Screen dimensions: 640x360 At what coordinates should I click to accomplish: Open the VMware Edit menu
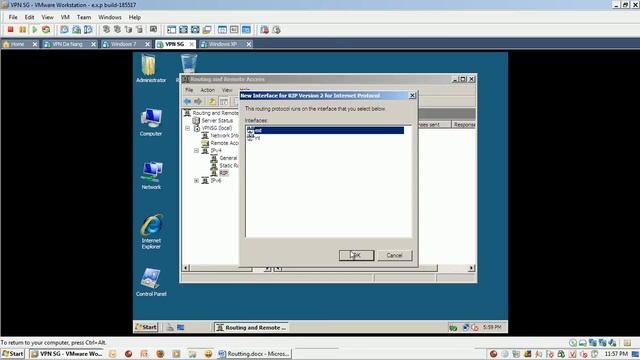coord(29,17)
